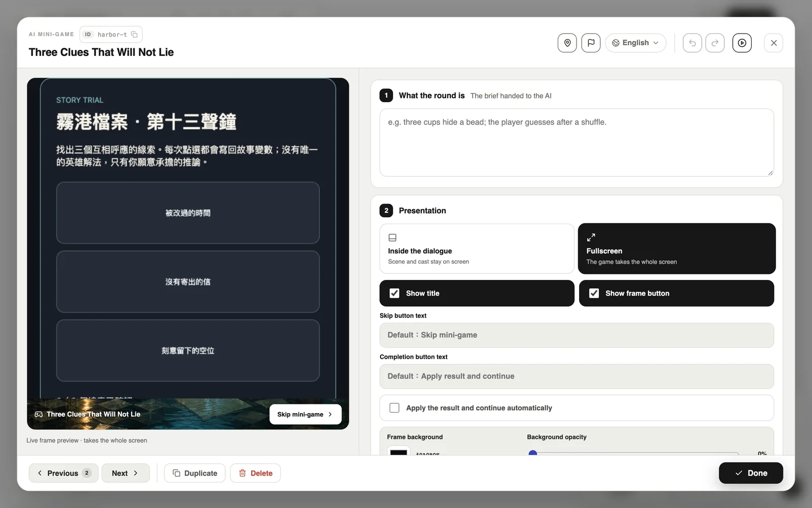Viewport: 812px width, 508px height.
Task: Click the copy icon on the Duplicate button
Action: (x=177, y=473)
